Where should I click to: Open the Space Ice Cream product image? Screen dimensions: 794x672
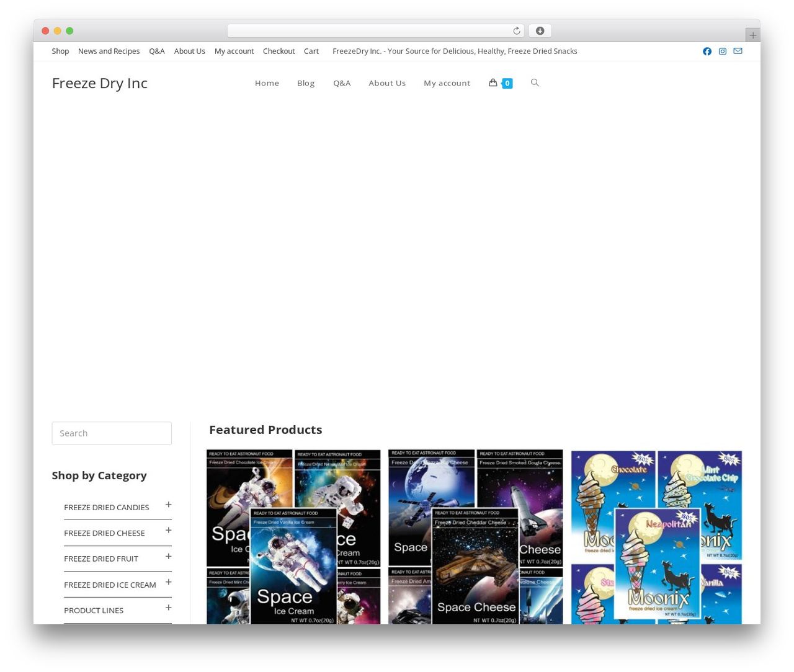293,537
